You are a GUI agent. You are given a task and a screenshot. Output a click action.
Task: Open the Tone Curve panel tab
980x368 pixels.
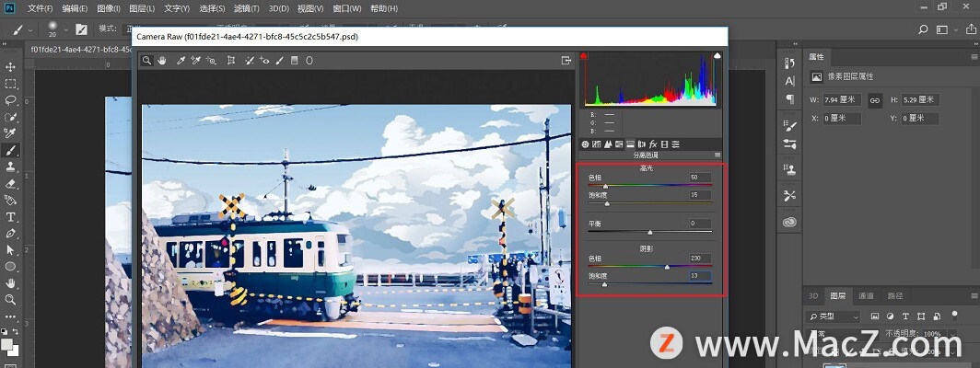(597, 144)
